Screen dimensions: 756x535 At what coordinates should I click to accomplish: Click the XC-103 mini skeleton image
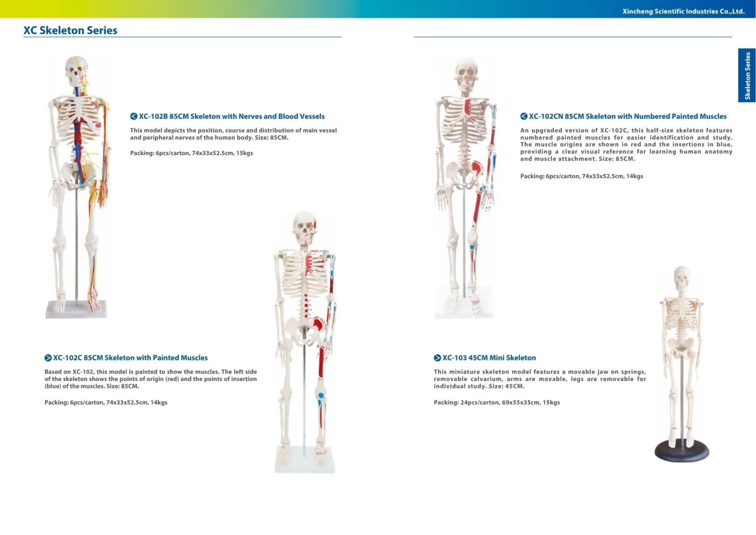[682, 364]
